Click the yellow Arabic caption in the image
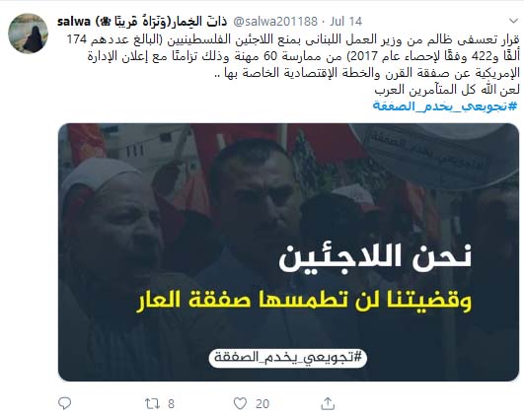Screen dimensions: 524x420 click(x=304, y=301)
